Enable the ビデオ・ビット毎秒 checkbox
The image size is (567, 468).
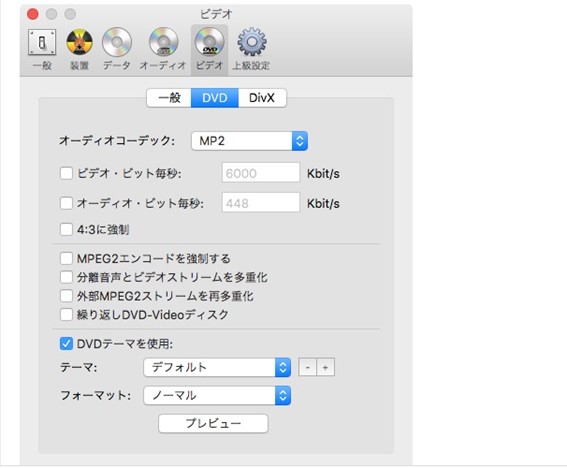[66, 173]
